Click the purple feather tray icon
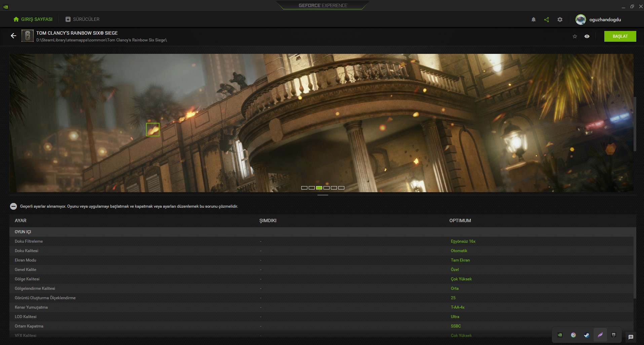The image size is (644, 345). [600, 335]
